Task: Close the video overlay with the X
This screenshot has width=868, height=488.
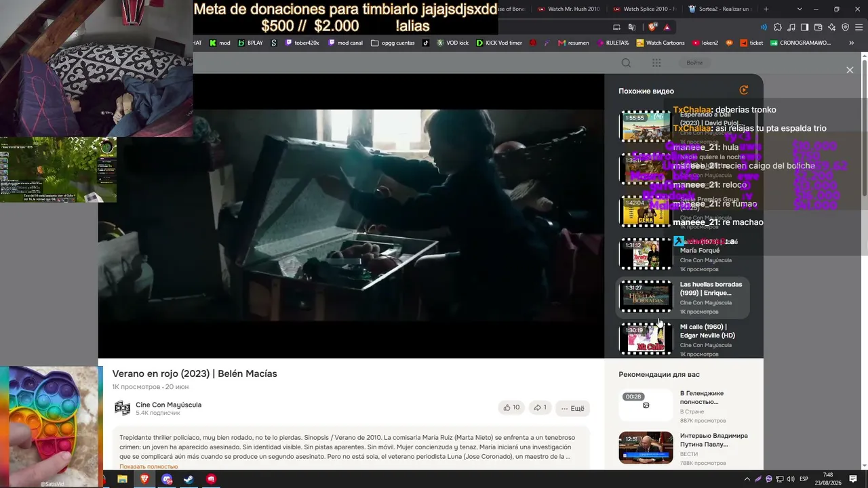Action: click(x=850, y=70)
